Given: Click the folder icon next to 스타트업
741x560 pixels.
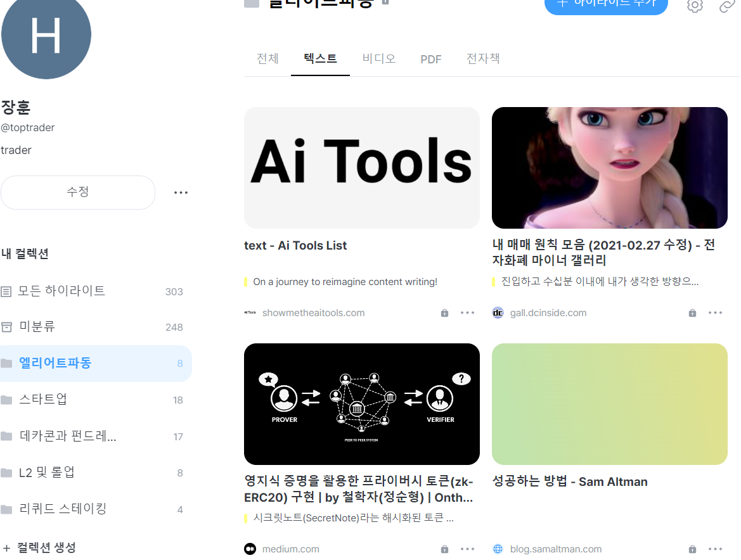Looking at the screenshot, I should coord(6,400).
